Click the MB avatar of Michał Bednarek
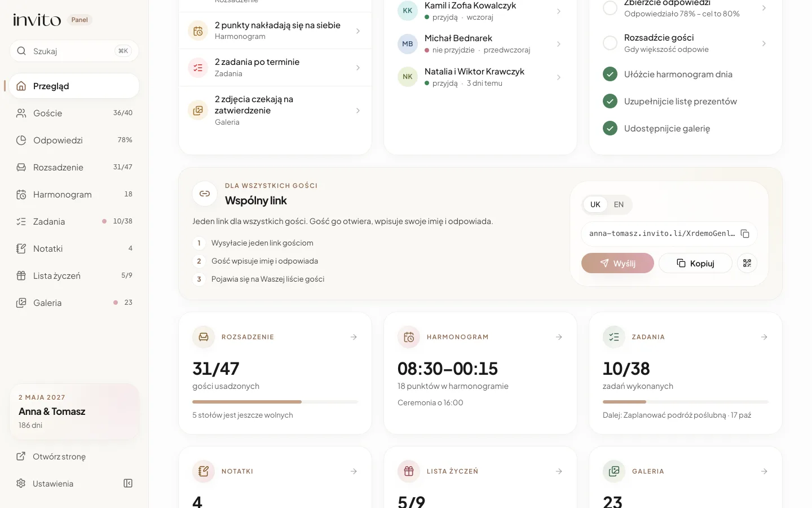The width and height of the screenshot is (812, 508). (408, 44)
